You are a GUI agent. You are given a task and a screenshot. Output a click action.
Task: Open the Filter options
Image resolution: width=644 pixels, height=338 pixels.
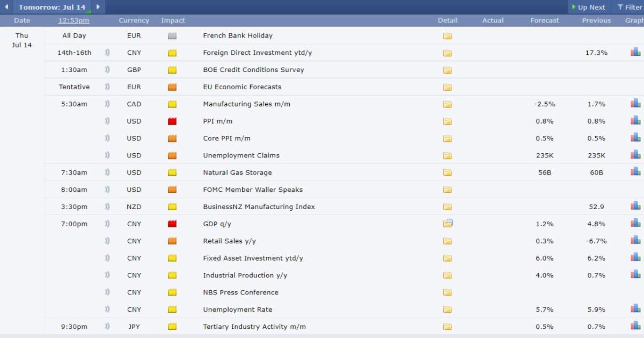click(630, 7)
